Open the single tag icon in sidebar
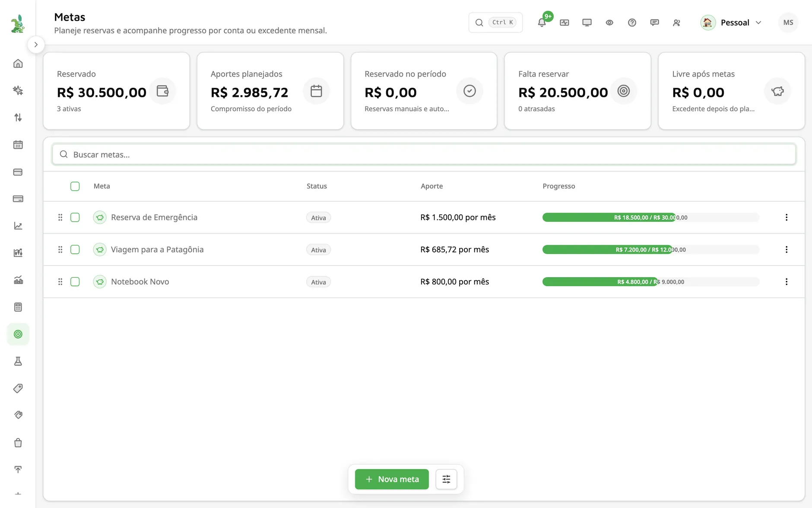 [x=18, y=388]
